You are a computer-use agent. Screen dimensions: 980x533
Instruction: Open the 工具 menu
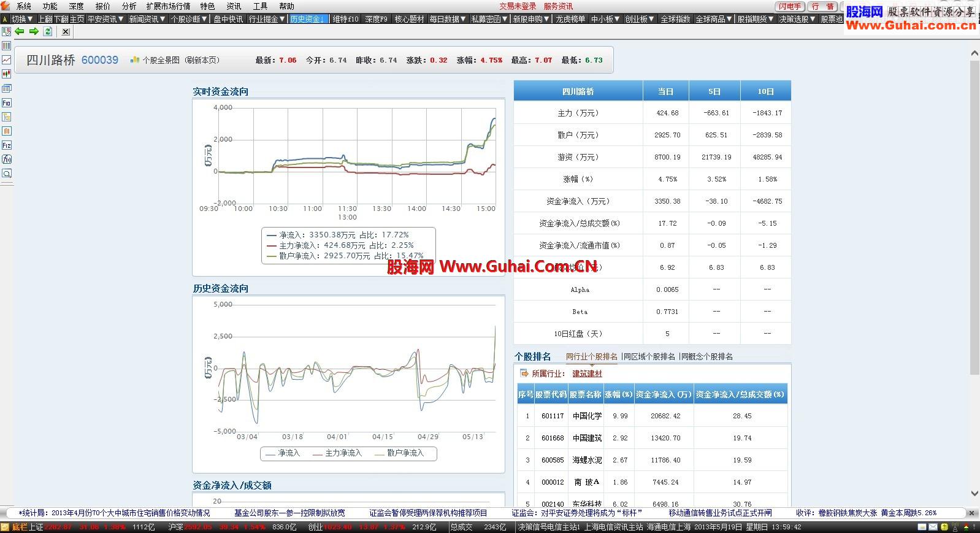coord(260,6)
